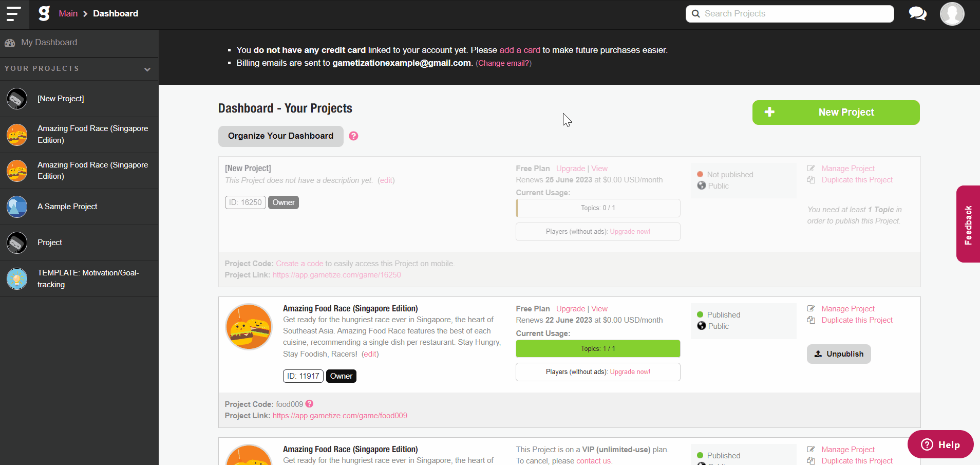Open the user profile avatar
The width and height of the screenshot is (980, 465).
point(952,14)
